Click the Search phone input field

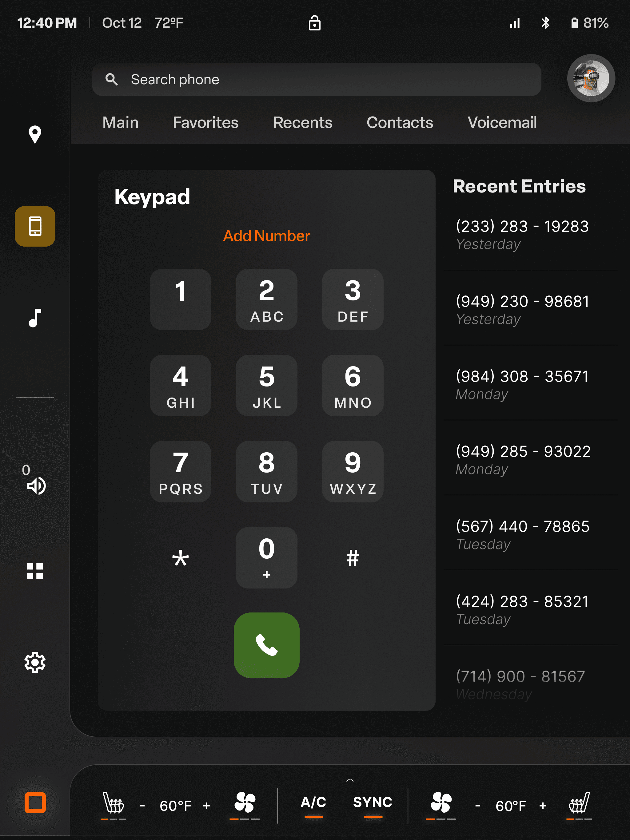[x=316, y=79]
